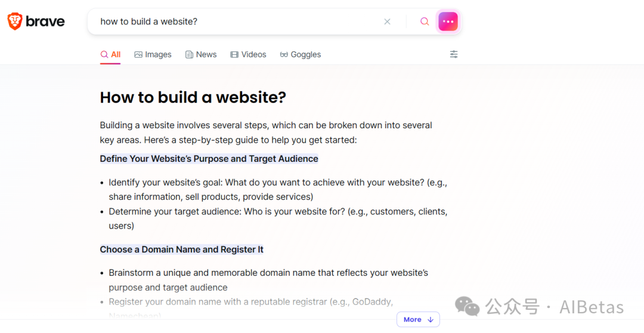Click the faded "Register your domain name" bullet
This screenshot has height=333, width=644.
(250, 301)
